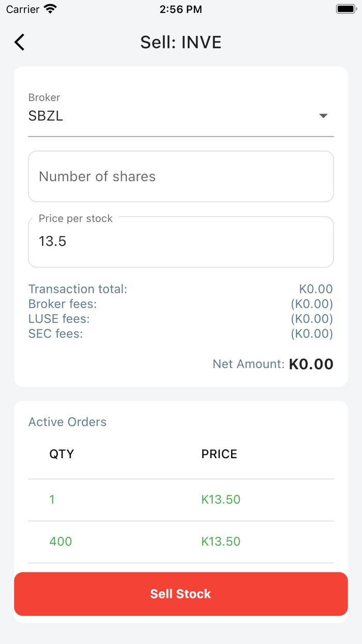The height and width of the screenshot is (644, 362).
Task: Tap the K13.50 price in first order row
Action: coord(221,500)
